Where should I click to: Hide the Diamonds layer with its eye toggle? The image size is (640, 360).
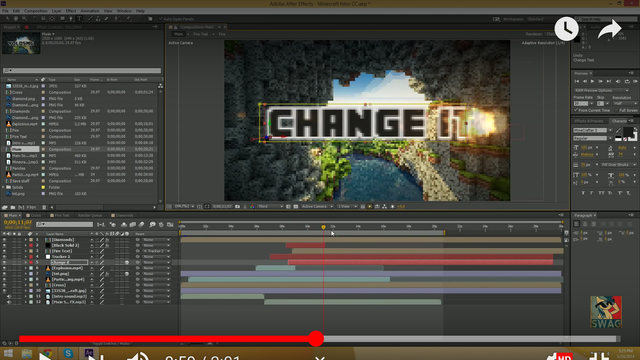pos(4,240)
